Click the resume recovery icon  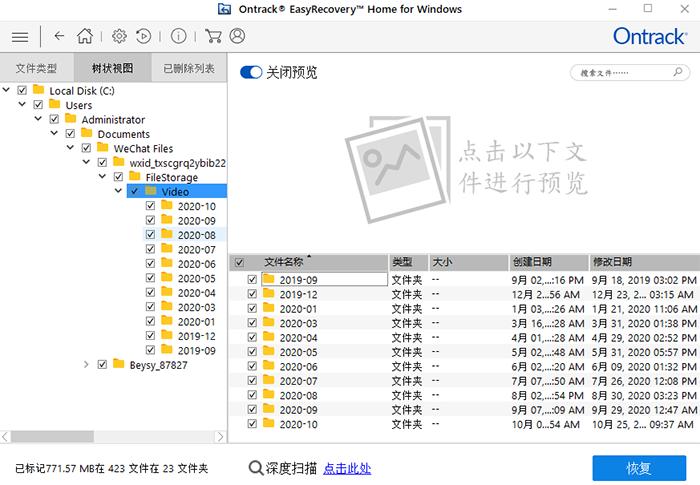click(x=143, y=36)
